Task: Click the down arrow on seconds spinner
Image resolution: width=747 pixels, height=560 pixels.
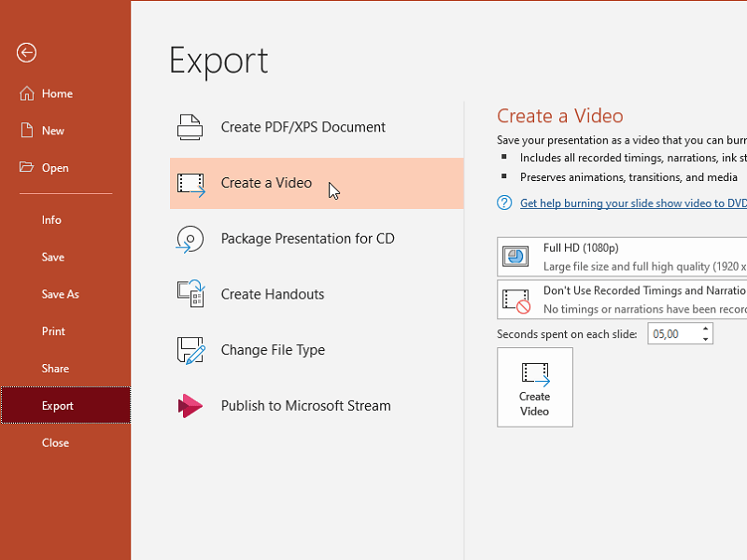Action: click(x=705, y=338)
